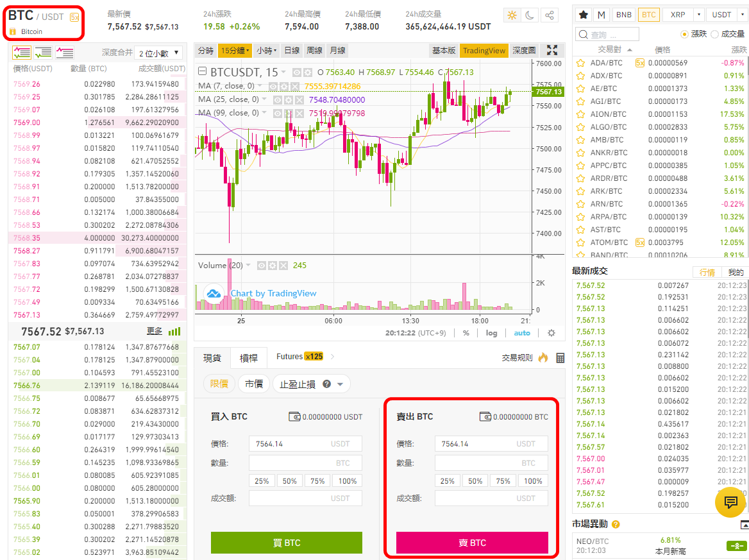Viewport: 749px width, 560px height.
Task: Open dropdown arrow next to XRP
Action: click(699, 15)
